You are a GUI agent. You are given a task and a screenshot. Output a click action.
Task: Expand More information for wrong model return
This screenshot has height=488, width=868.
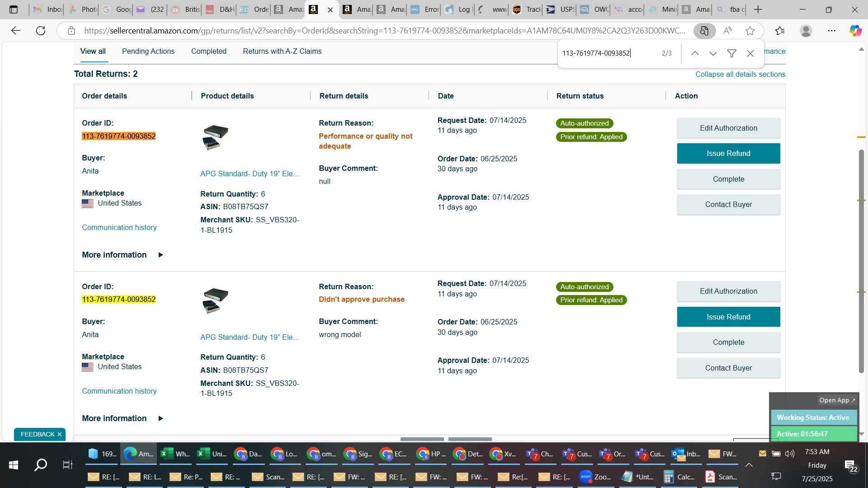pyautogui.click(x=123, y=418)
